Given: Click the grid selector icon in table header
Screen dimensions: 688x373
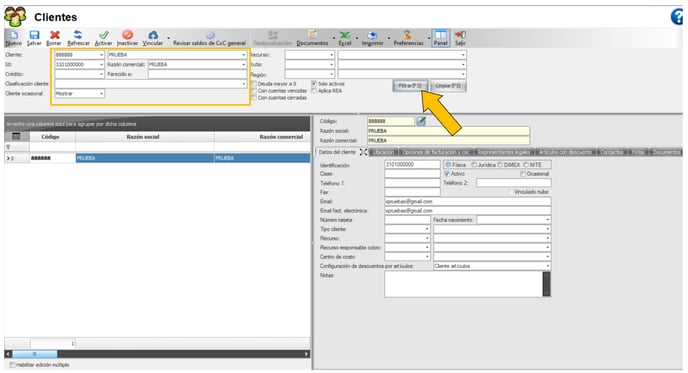Looking at the screenshot, I should coord(16,136).
